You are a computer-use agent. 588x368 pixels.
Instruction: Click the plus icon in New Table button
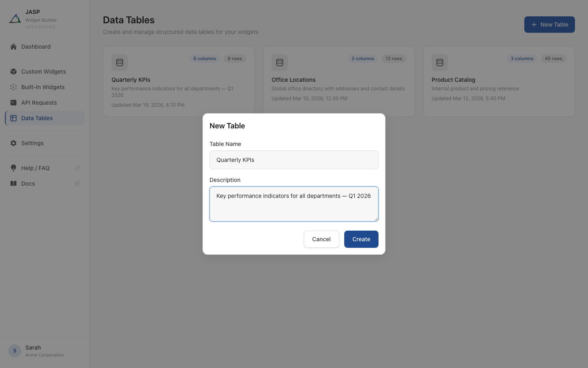pos(534,25)
